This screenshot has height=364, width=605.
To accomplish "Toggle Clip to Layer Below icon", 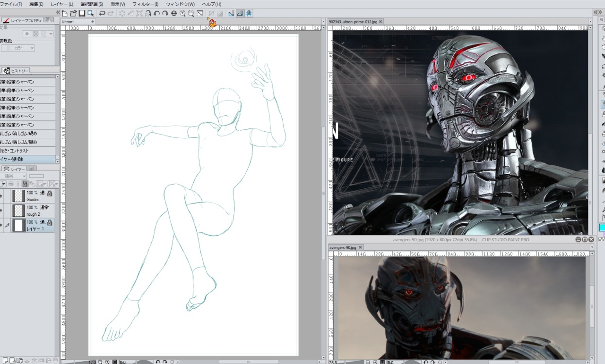I will pos(10,184).
